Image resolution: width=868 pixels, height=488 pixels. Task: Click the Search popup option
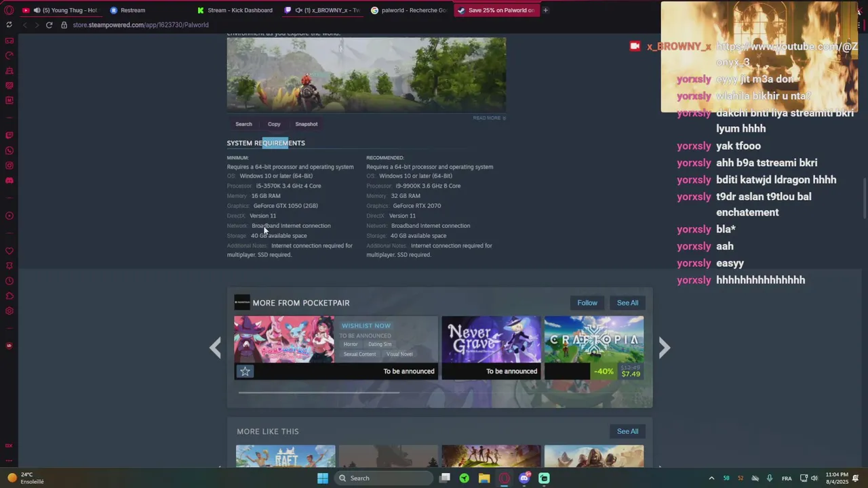click(x=243, y=124)
